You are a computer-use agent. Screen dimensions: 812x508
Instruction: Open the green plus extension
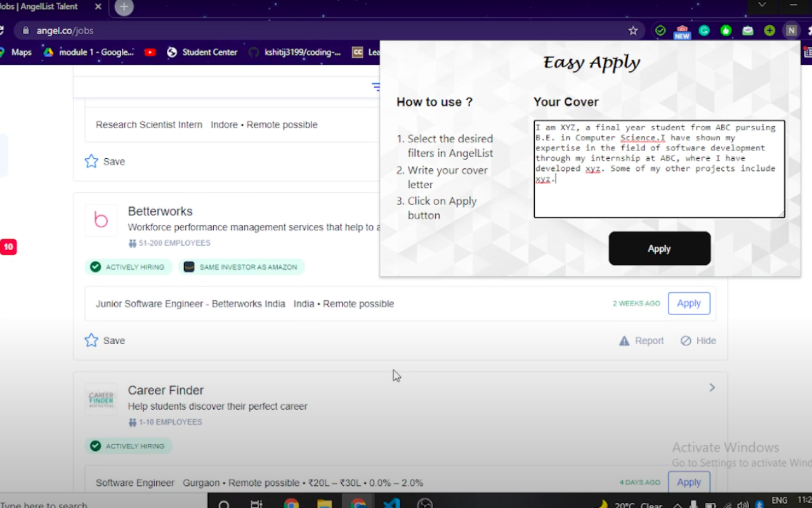point(769,30)
